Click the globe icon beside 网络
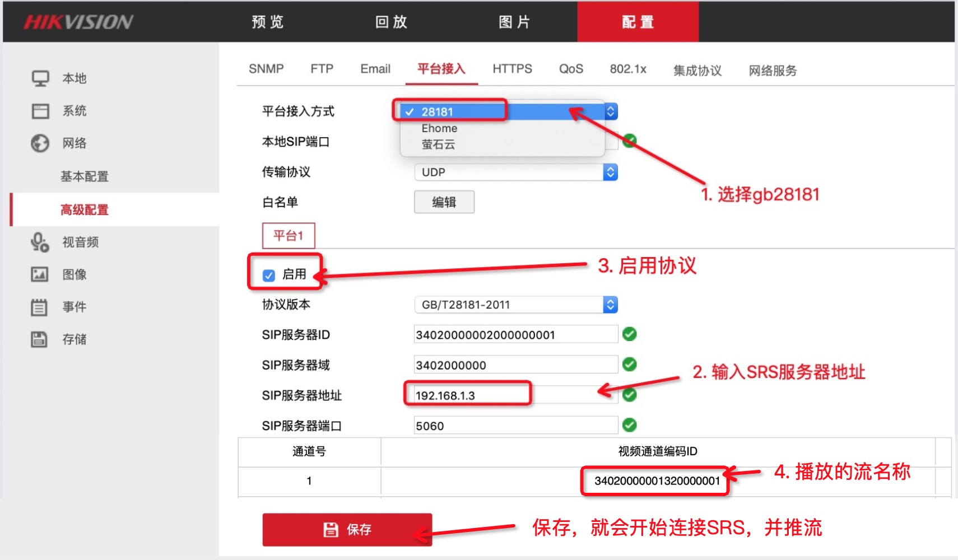Viewport: 958px width, 560px height. coord(40,143)
